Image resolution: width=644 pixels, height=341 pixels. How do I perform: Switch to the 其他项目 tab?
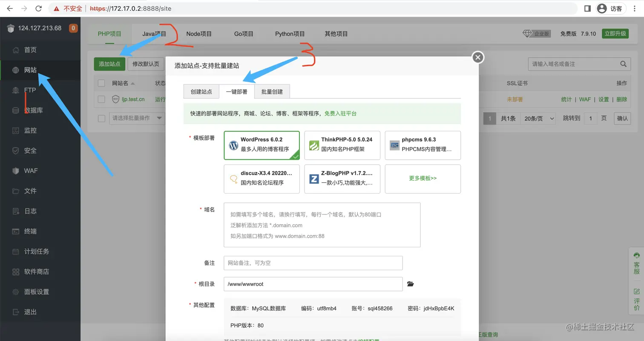(x=336, y=34)
